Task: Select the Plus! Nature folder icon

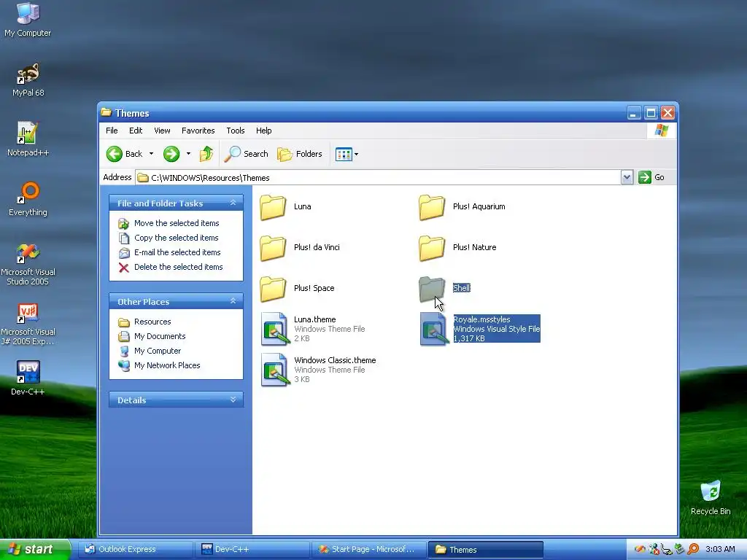Action: tap(432, 248)
